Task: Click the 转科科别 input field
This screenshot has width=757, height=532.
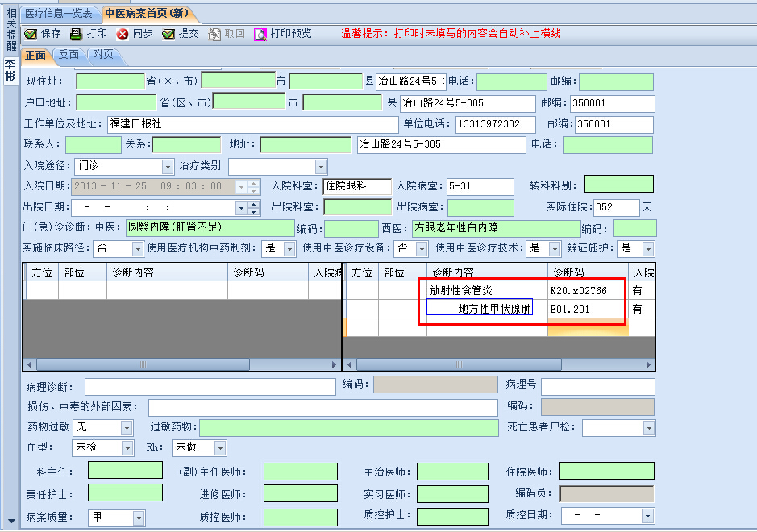Action: coord(619,184)
